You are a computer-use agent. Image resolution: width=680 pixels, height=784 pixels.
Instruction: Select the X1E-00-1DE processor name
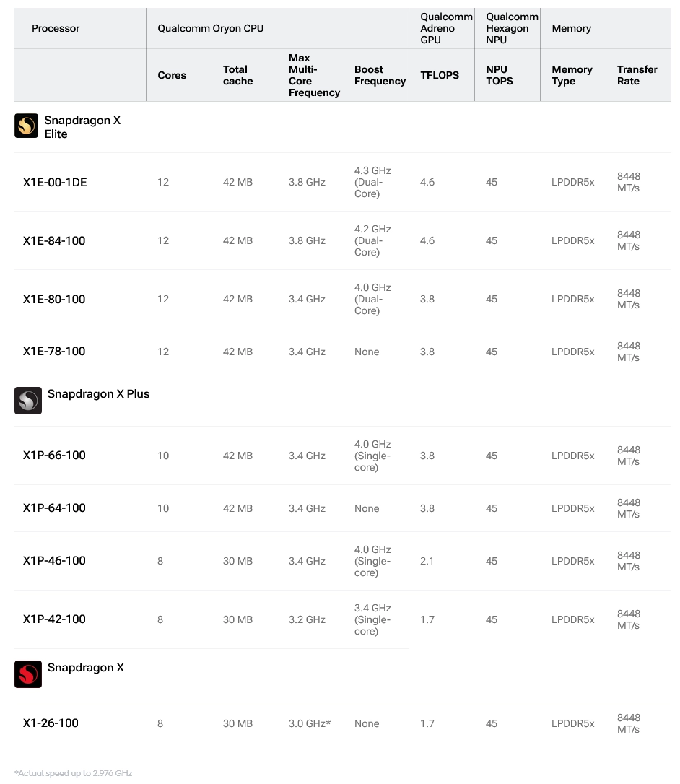tap(55, 183)
